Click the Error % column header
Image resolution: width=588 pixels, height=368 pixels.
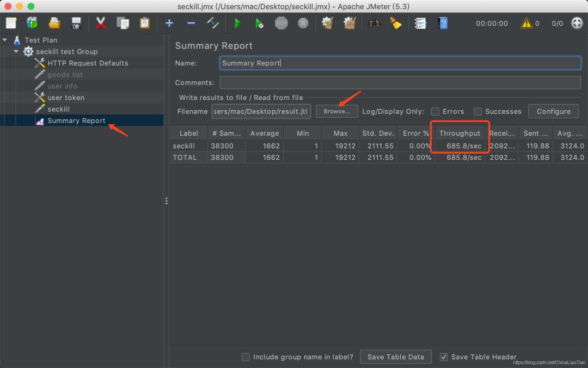point(416,134)
